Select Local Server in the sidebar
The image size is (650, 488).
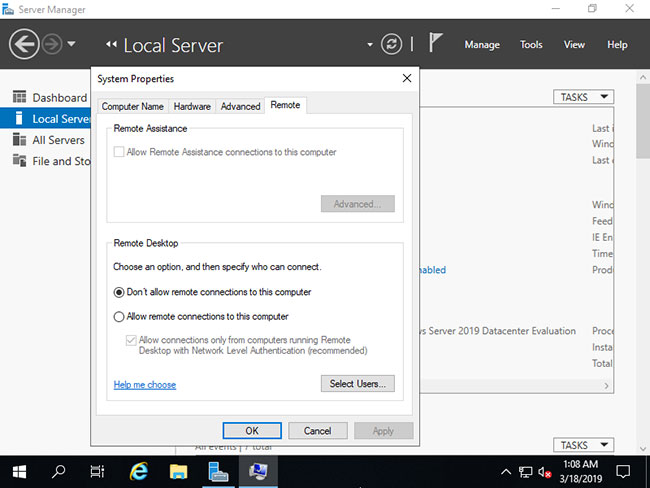coord(46,119)
